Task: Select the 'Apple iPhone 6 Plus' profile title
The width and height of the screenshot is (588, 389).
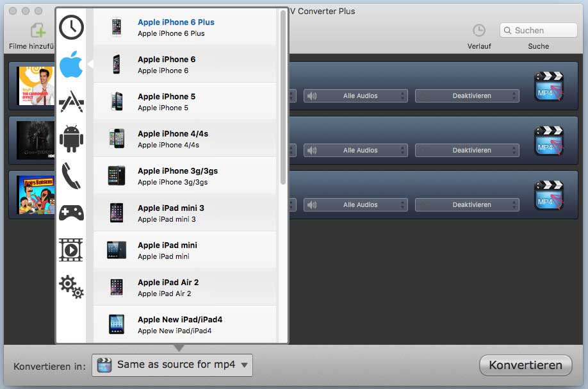Action: 176,22
